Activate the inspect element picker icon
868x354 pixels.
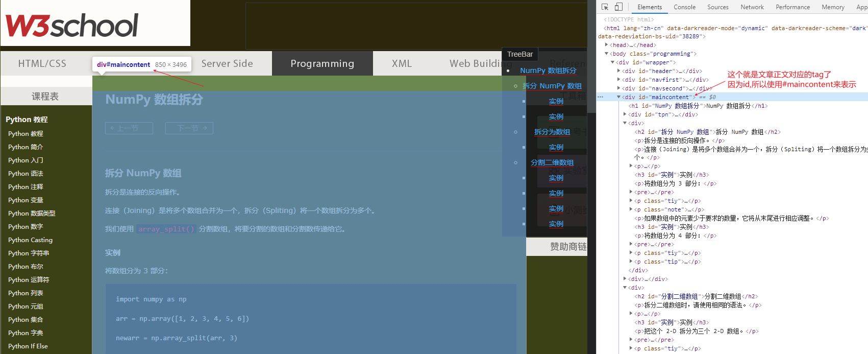click(x=605, y=7)
